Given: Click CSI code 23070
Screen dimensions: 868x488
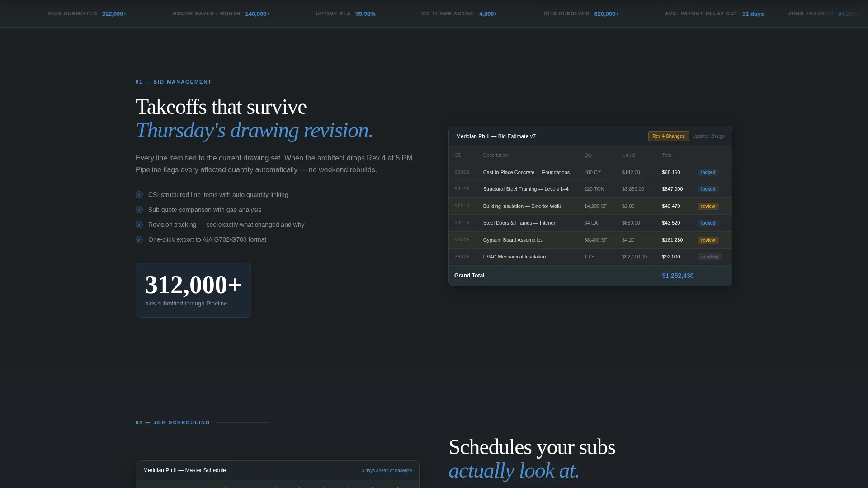Looking at the screenshot, I should click(x=462, y=257).
